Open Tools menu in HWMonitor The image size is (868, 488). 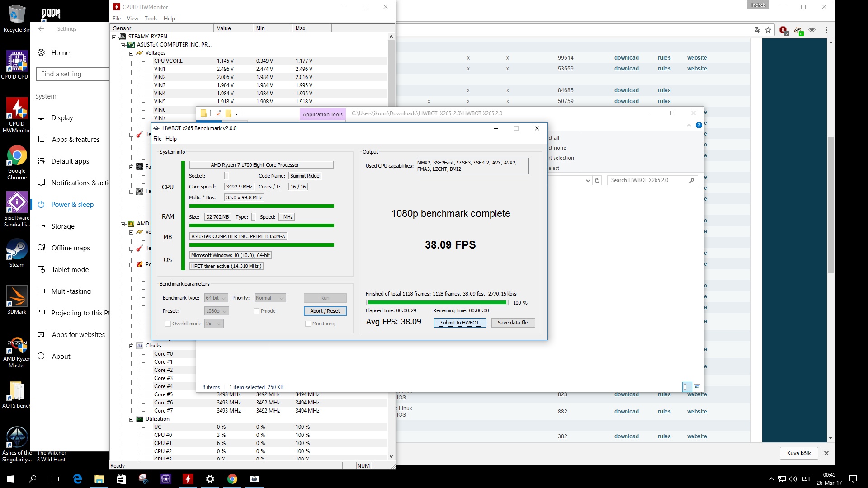tap(151, 19)
